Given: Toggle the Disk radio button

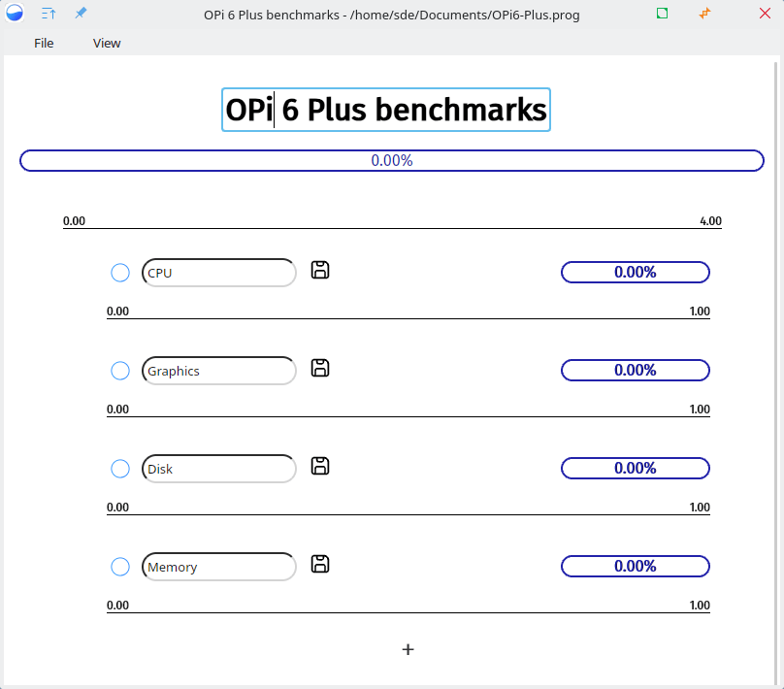Looking at the screenshot, I should [x=120, y=469].
